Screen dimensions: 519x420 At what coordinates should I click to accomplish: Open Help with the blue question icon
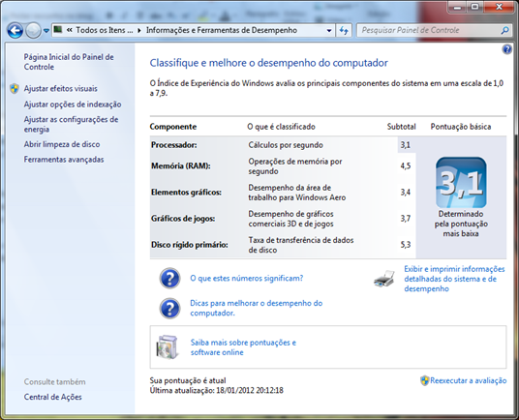[506, 49]
